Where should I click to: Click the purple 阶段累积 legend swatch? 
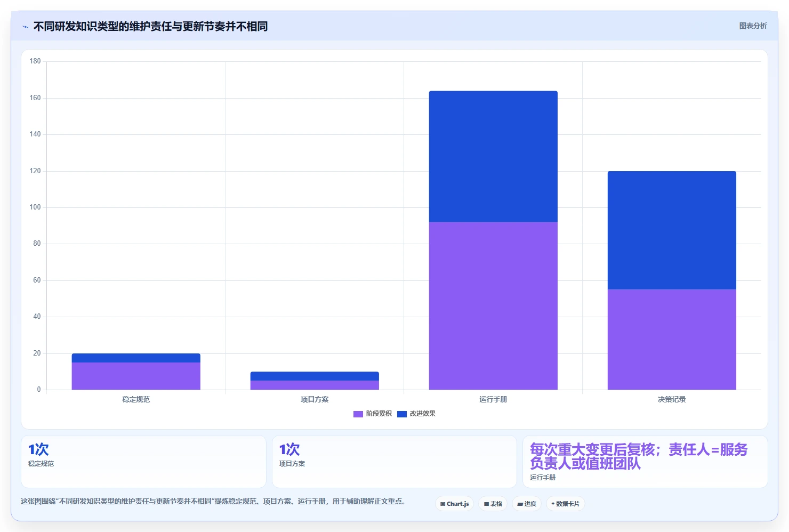pyautogui.click(x=358, y=414)
